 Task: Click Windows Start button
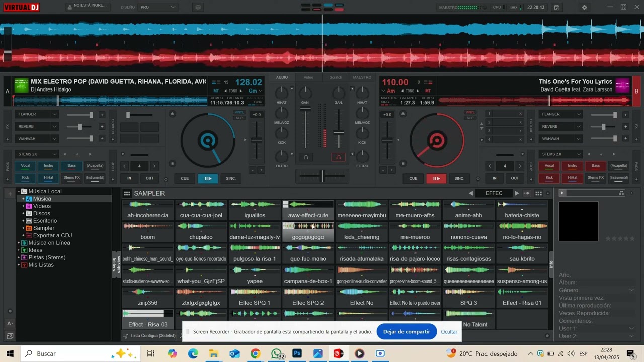click(10, 354)
